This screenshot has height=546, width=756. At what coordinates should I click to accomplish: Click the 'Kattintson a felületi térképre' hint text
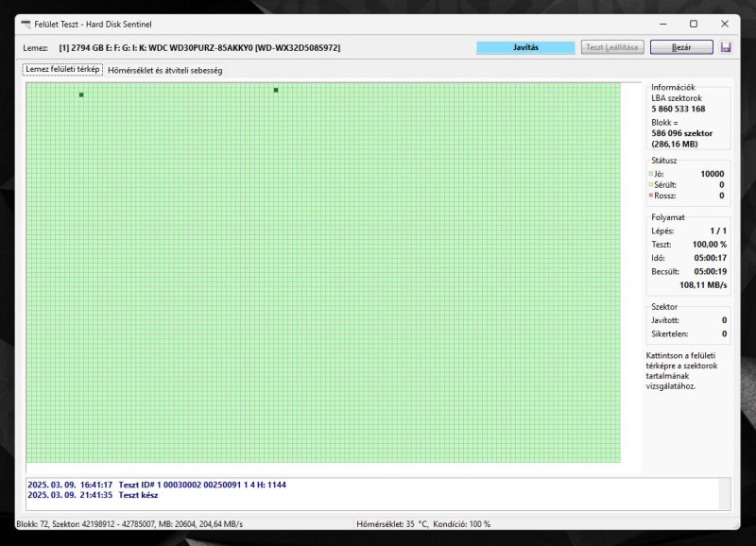click(681, 370)
